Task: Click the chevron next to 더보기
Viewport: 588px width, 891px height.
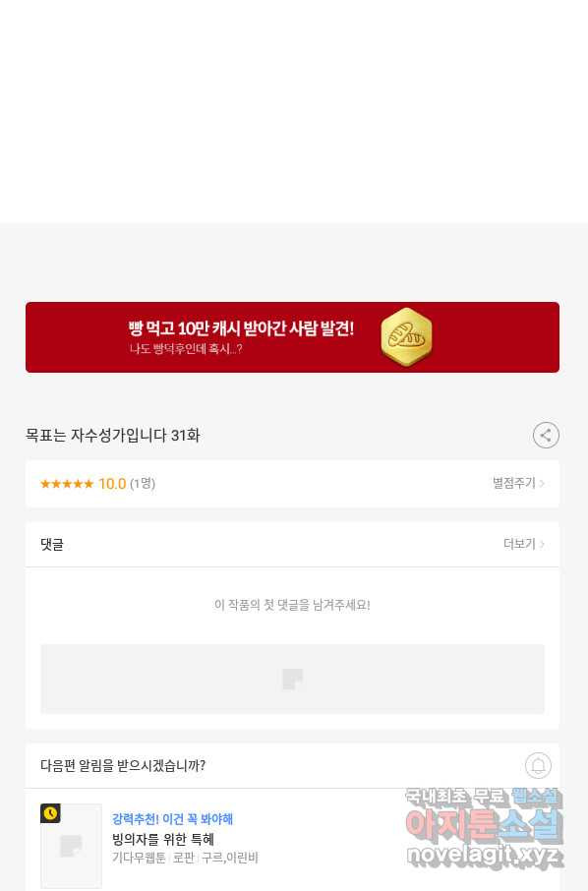Action: [542, 544]
